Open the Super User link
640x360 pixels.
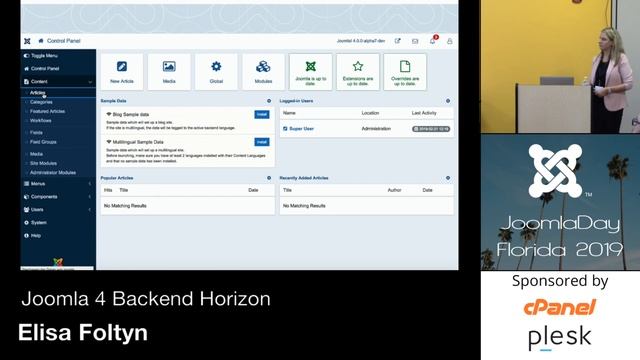[x=301, y=129]
